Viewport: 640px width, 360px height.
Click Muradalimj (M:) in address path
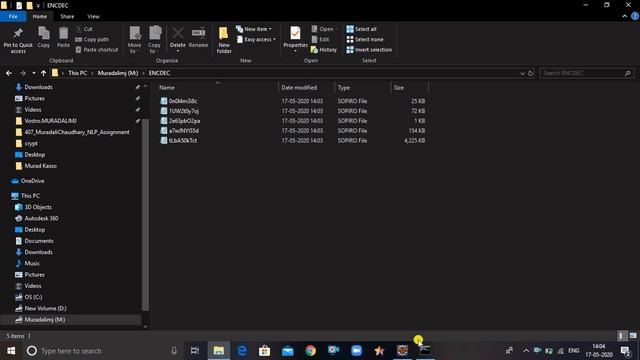tap(118, 73)
